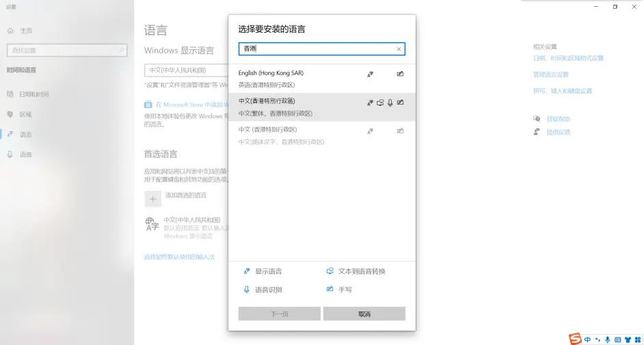This screenshot has width=644, height=345.
Task: Open 日期、时间和区域格式设置 link
Action: click(568, 58)
